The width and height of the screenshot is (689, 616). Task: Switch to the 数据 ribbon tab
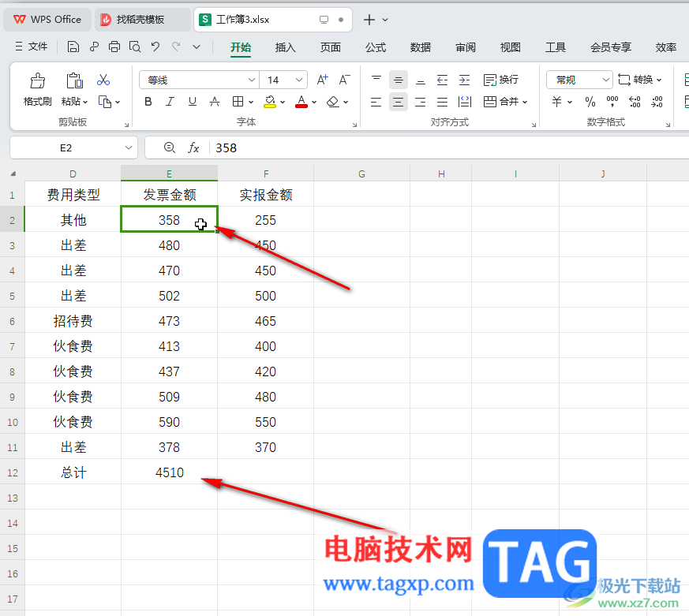(x=421, y=47)
